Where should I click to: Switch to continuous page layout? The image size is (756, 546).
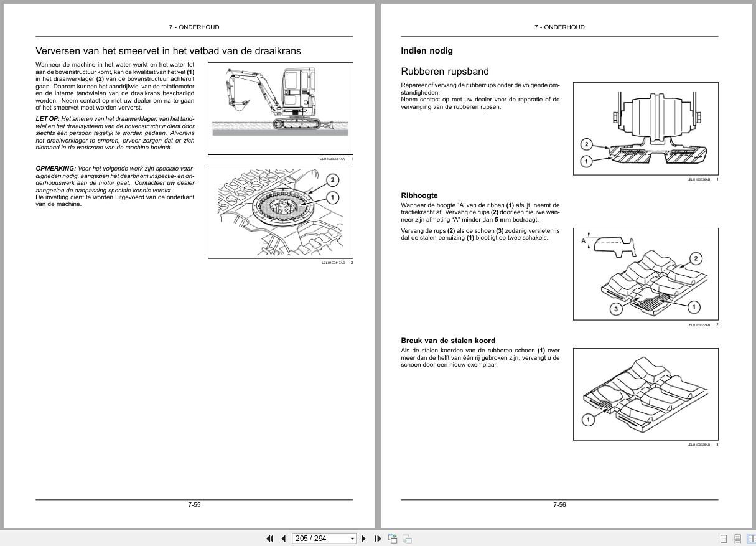(x=737, y=539)
